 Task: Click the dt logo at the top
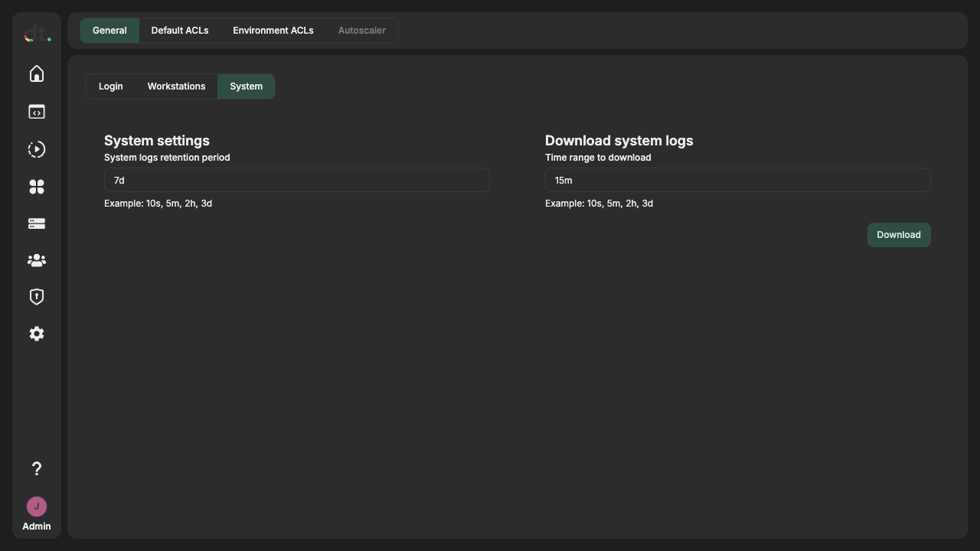click(x=36, y=34)
